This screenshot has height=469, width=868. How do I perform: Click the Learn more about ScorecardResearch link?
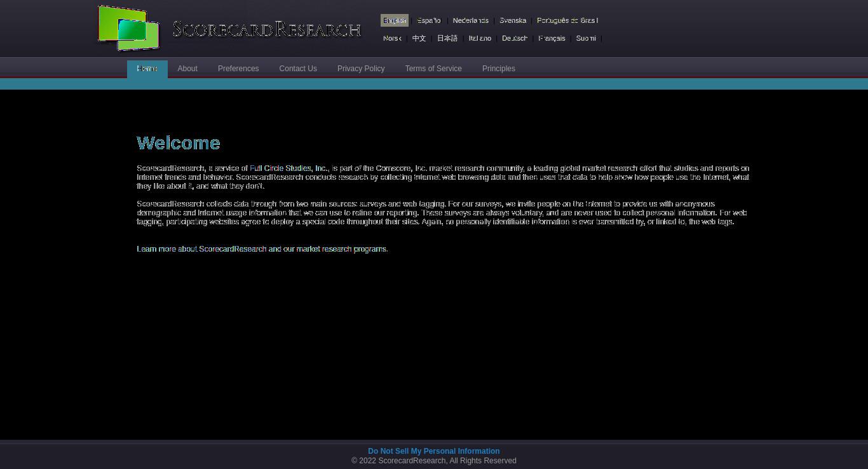click(x=262, y=249)
